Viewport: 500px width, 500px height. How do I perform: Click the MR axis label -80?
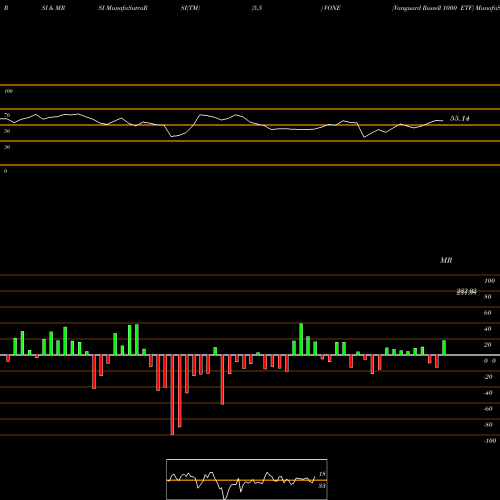pyautogui.click(x=488, y=425)
